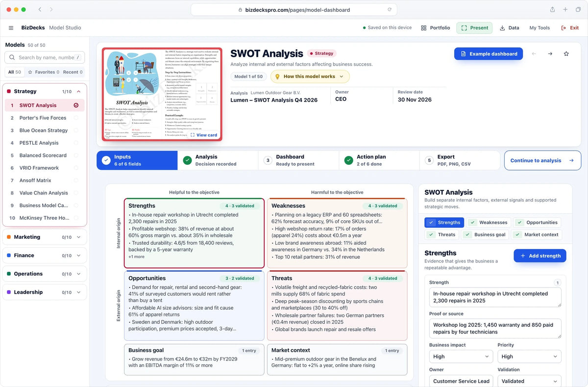Open Value Chain Analysis model
Screen dimensions: 588x387
pyautogui.click(x=45, y=193)
